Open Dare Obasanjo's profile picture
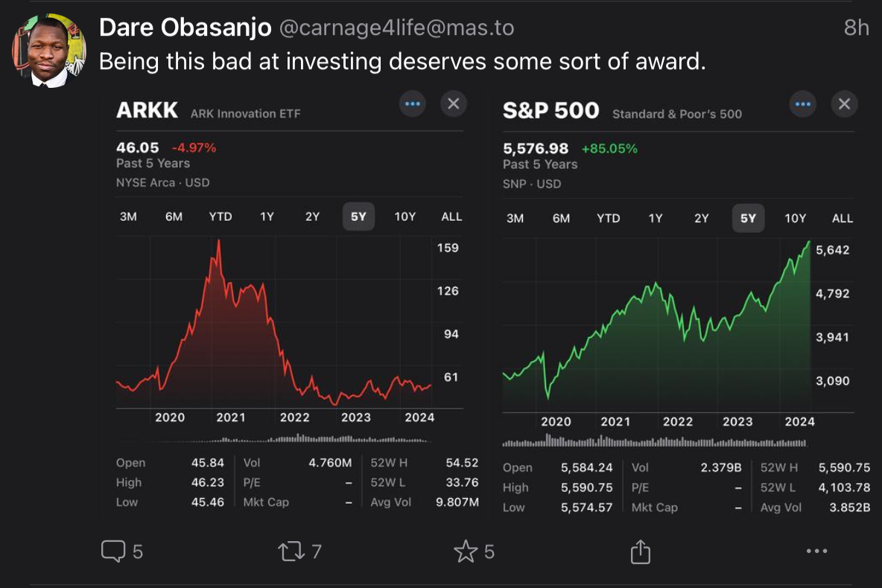The image size is (882, 588). (49, 51)
